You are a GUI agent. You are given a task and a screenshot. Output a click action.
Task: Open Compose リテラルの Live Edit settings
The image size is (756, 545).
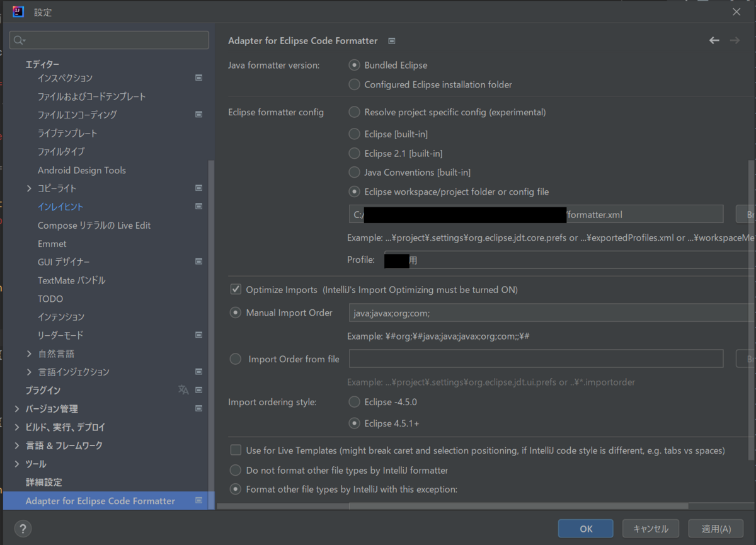(x=94, y=225)
